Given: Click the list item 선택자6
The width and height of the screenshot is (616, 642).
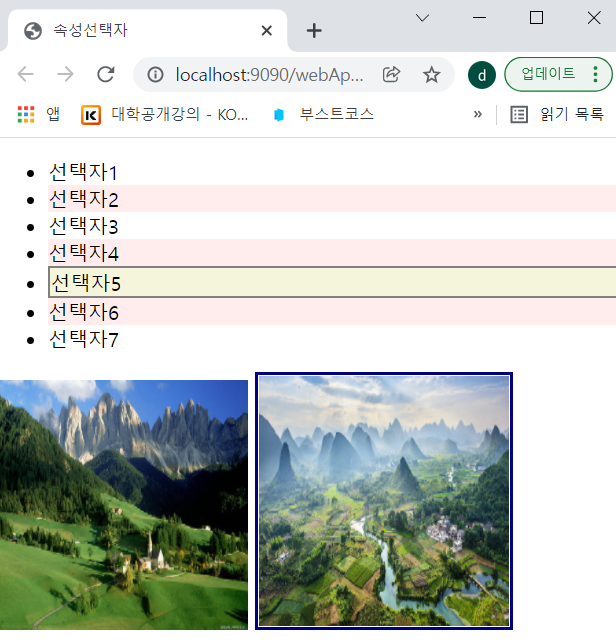Looking at the screenshot, I should pos(332,312).
